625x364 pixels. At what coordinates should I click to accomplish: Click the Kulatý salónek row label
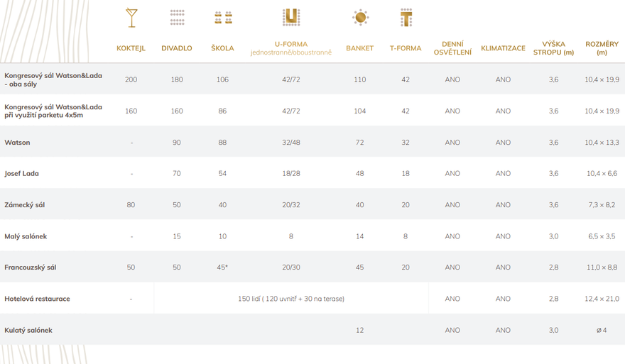point(28,330)
